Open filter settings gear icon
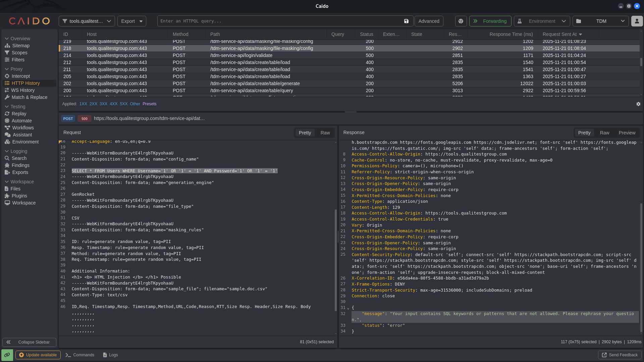This screenshot has width=644, height=362. (x=638, y=104)
